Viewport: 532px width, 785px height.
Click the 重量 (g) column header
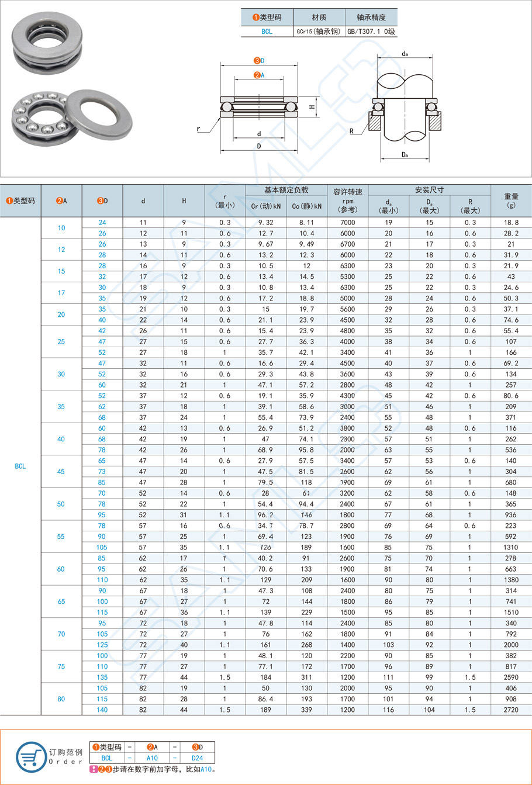tap(511, 200)
